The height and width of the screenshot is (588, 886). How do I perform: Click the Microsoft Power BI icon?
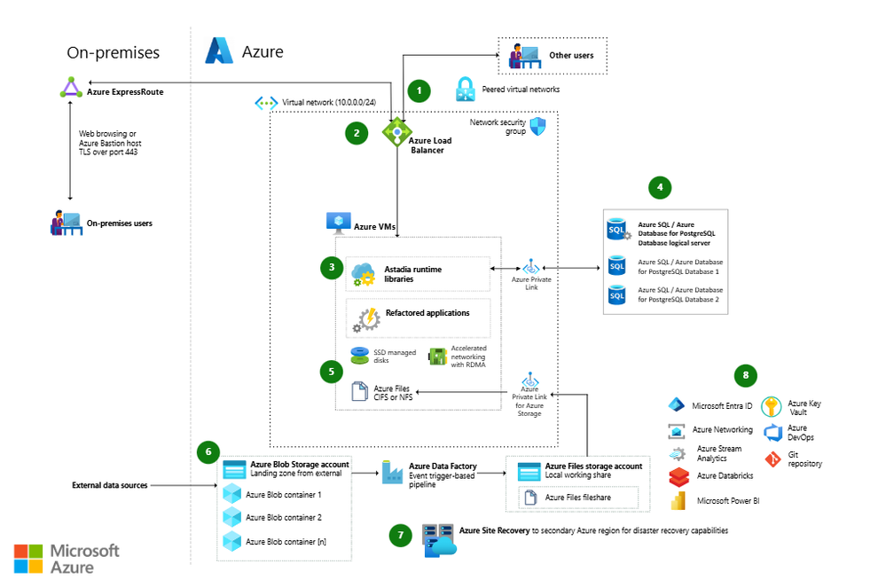pyautogui.click(x=678, y=500)
